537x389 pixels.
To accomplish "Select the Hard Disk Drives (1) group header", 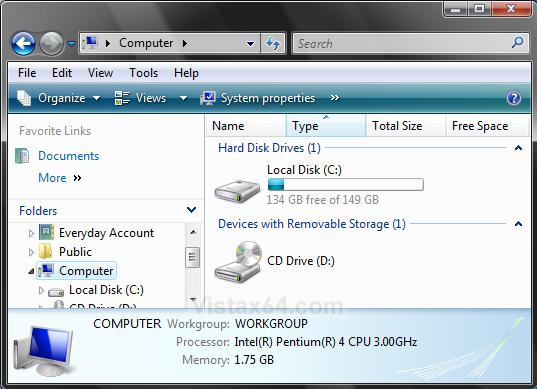I will click(x=269, y=148).
